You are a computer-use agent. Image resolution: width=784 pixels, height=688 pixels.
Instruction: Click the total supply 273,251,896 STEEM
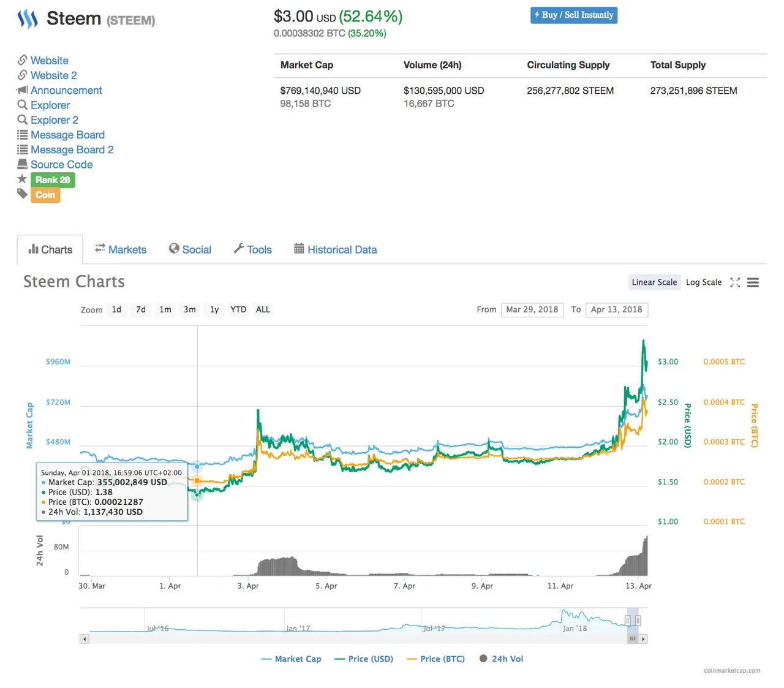(x=693, y=91)
